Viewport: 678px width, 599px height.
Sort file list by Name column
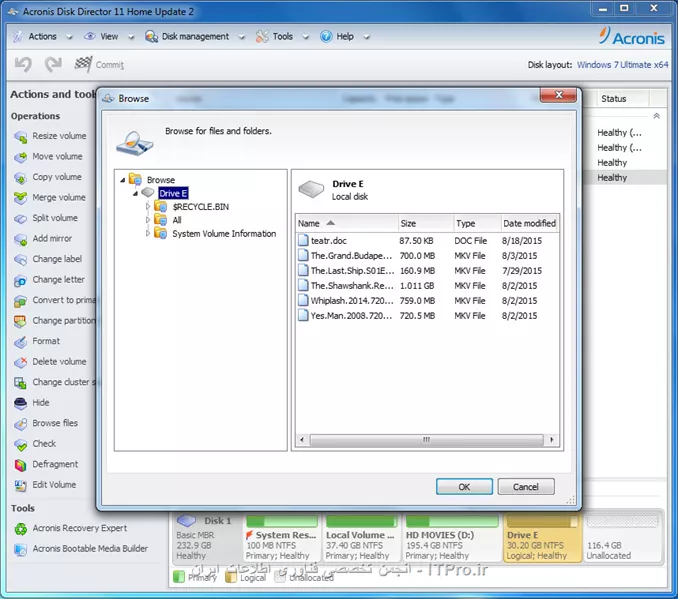click(x=347, y=223)
